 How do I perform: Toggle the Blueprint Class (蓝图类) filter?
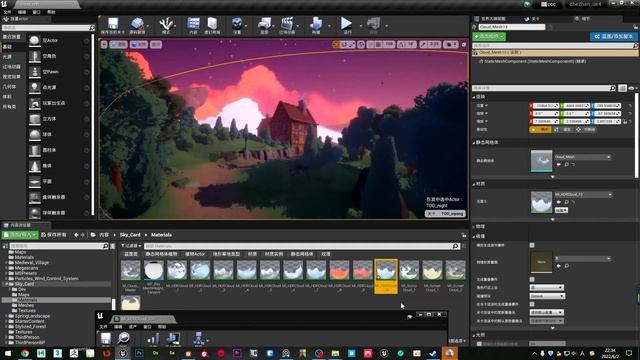(131, 254)
